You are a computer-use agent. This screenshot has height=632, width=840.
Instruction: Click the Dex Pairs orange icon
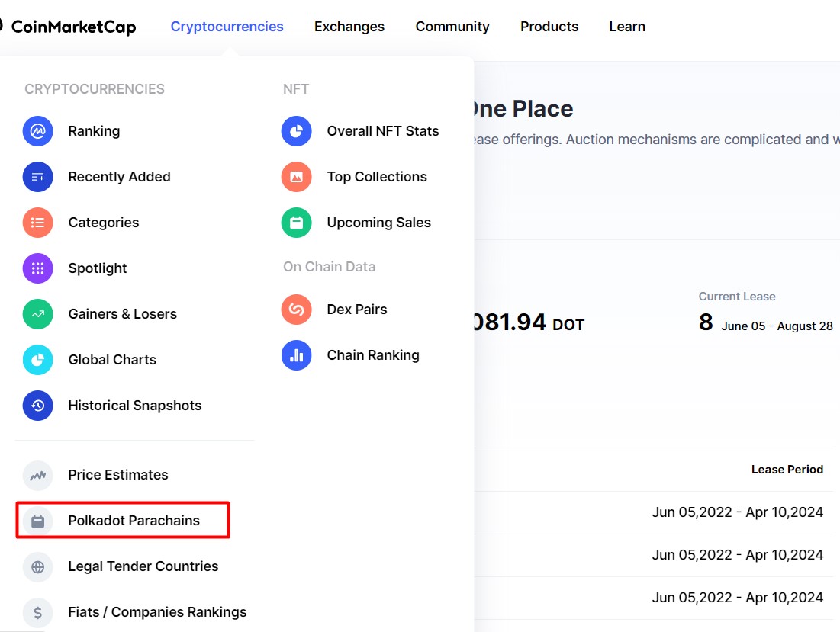[x=296, y=310]
